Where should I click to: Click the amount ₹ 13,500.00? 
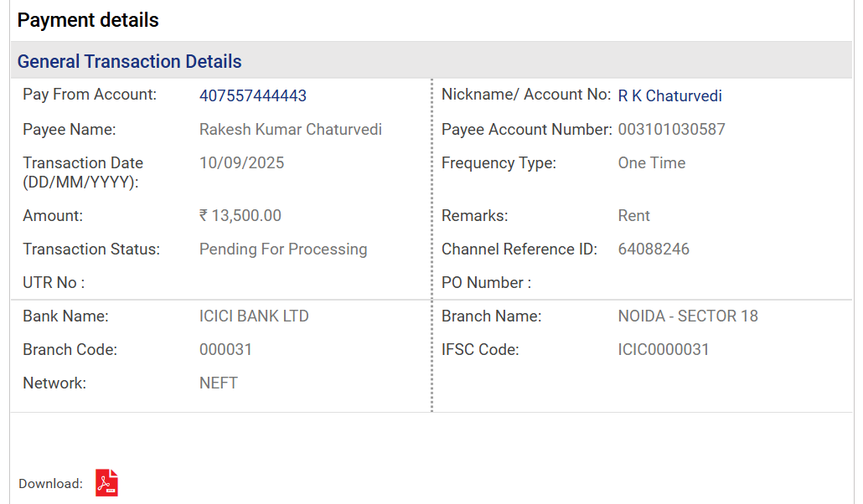coord(240,216)
